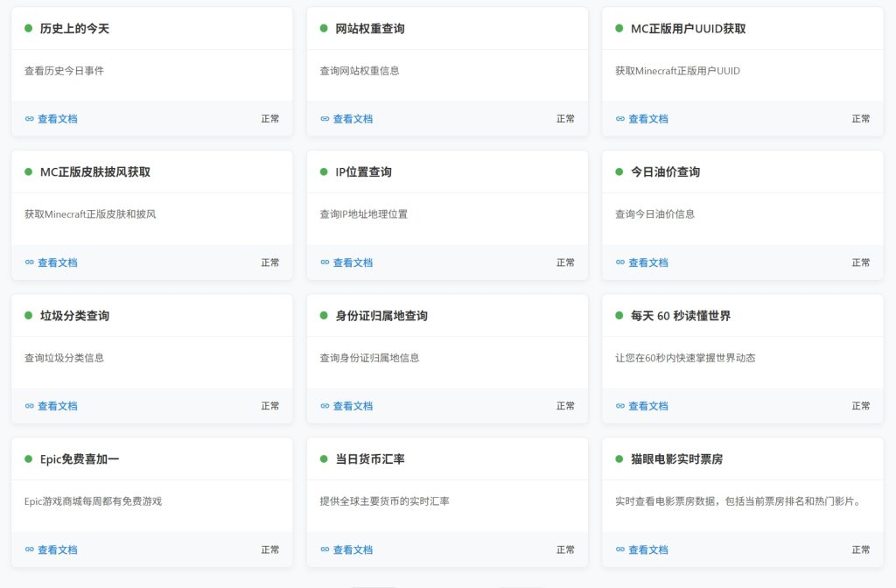The image size is (896, 588).
Task: Click the green dot beside 猫眼电影实时票房
Action: pos(619,458)
